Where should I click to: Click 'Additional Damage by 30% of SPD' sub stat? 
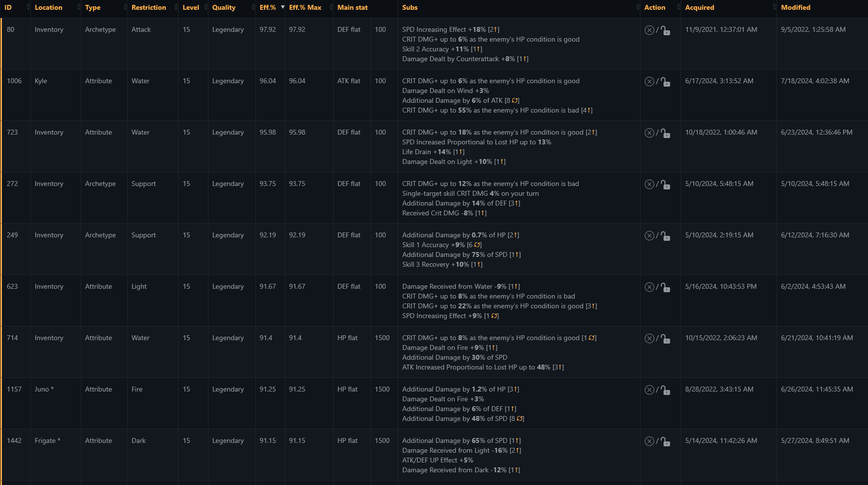click(455, 357)
